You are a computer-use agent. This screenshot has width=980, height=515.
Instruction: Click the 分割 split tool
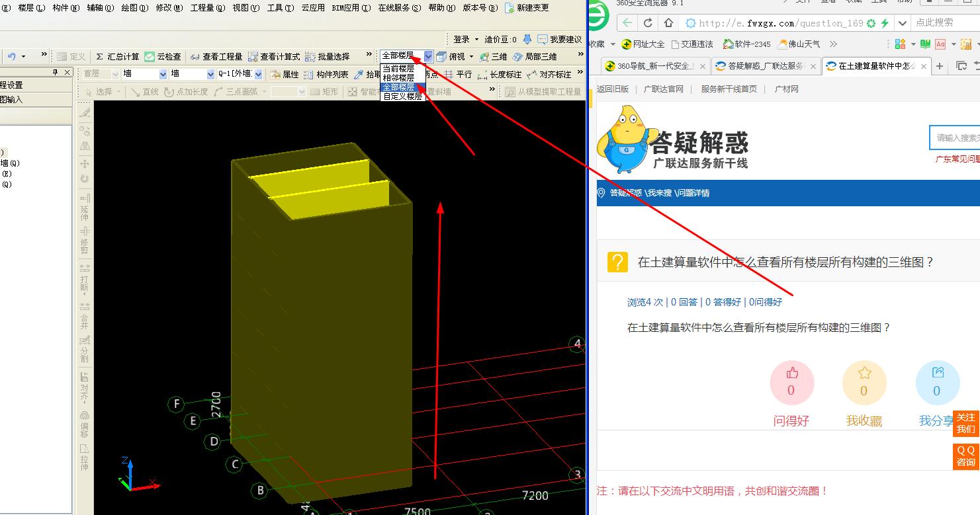[x=85, y=349]
